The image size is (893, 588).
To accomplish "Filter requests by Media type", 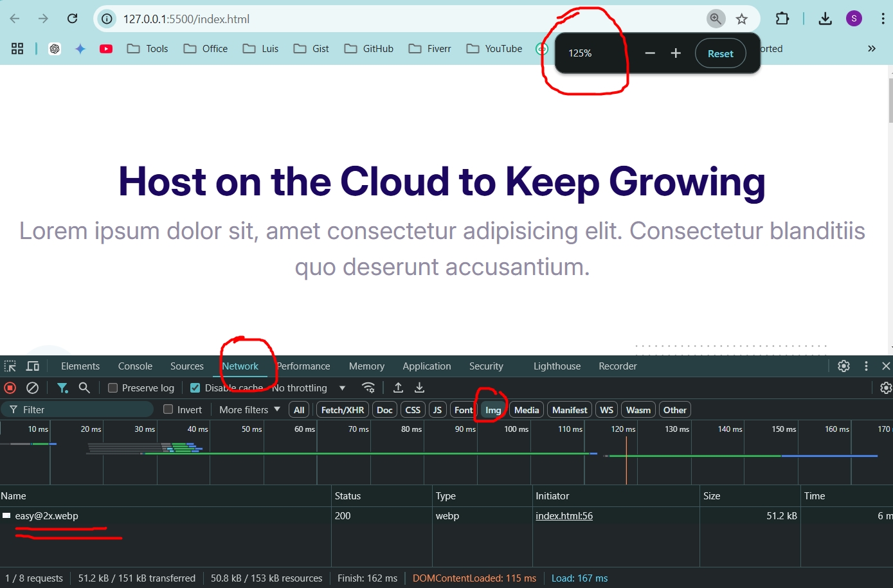I will (x=527, y=410).
